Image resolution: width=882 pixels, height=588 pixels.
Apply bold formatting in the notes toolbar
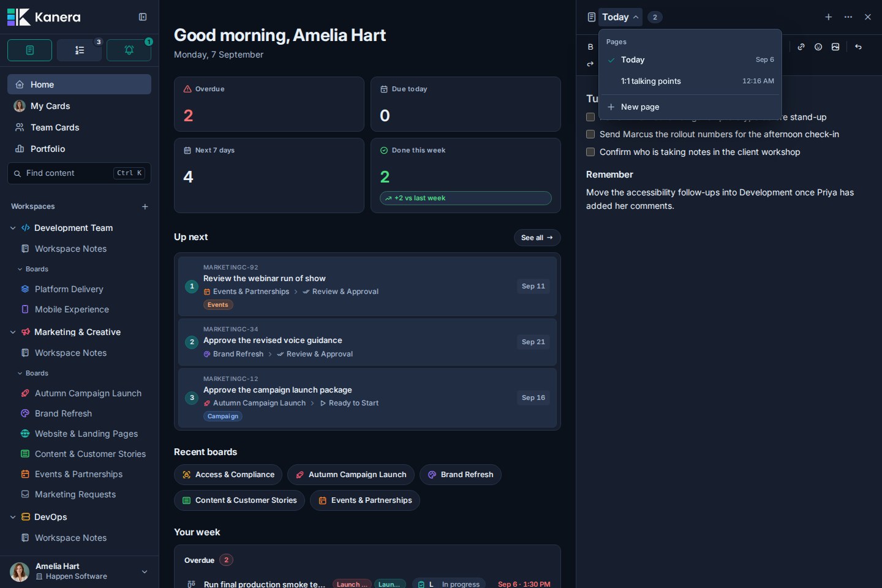590,47
